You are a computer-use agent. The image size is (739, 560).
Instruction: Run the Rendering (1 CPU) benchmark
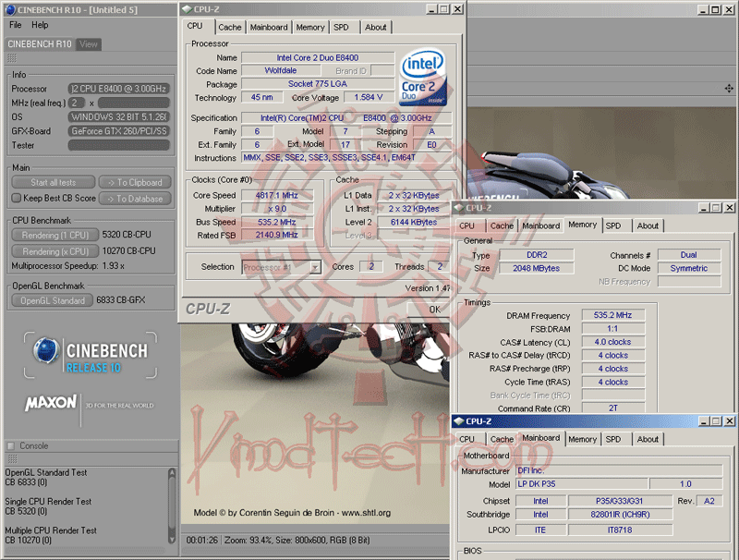[55, 235]
